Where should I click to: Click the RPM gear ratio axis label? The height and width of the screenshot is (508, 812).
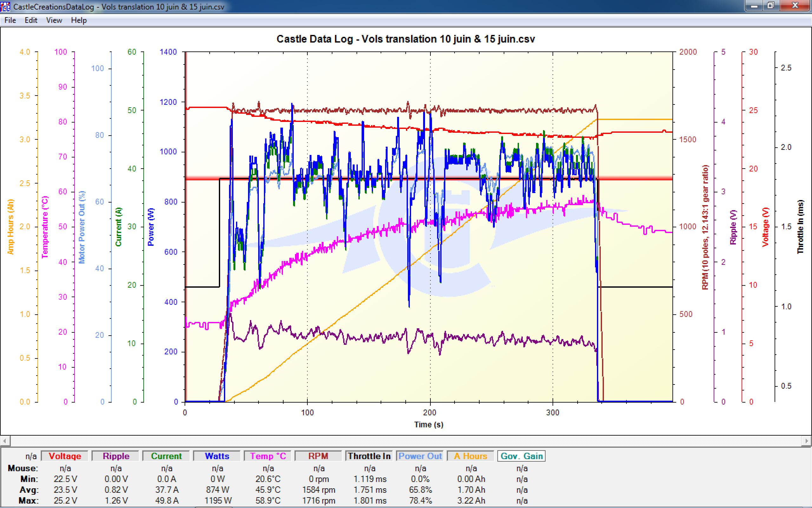705,227
